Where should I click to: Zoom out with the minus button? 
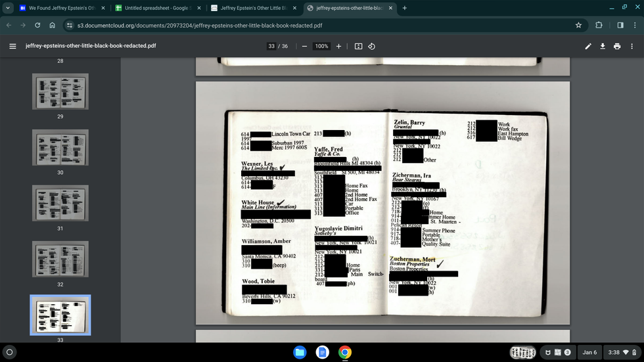click(x=304, y=47)
